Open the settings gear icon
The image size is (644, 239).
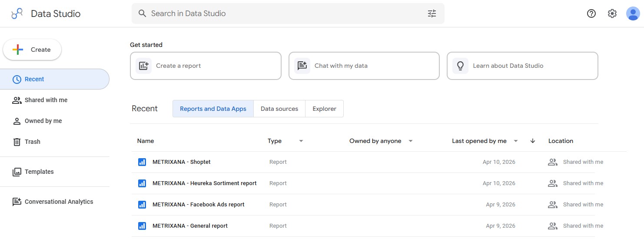coord(612,13)
